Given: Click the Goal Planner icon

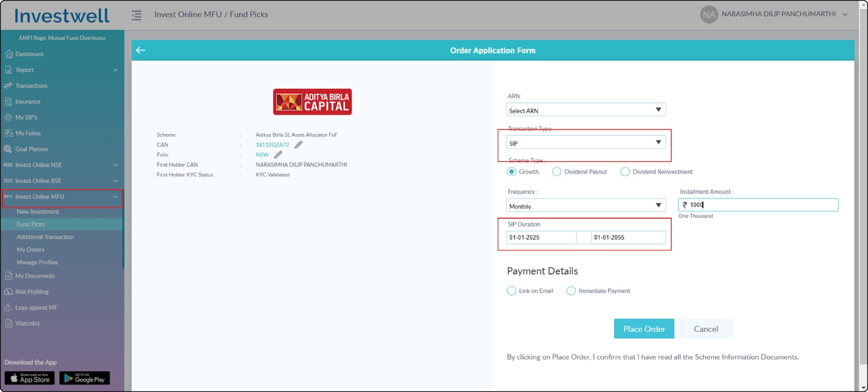Looking at the screenshot, I should coord(8,149).
